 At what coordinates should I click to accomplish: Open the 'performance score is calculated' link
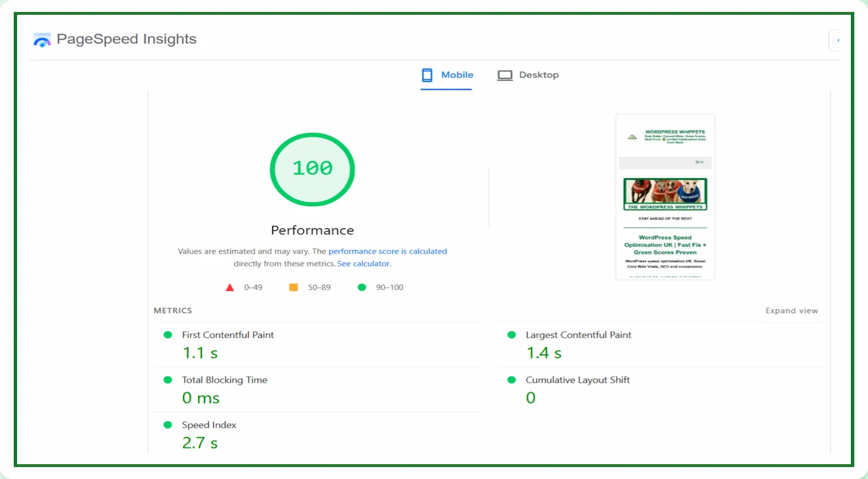(x=387, y=251)
